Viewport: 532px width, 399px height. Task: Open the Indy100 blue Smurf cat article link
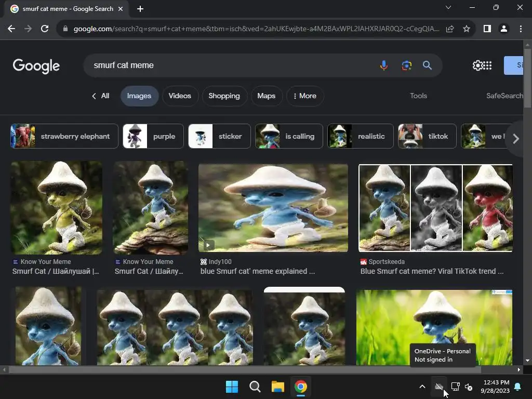(258, 271)
